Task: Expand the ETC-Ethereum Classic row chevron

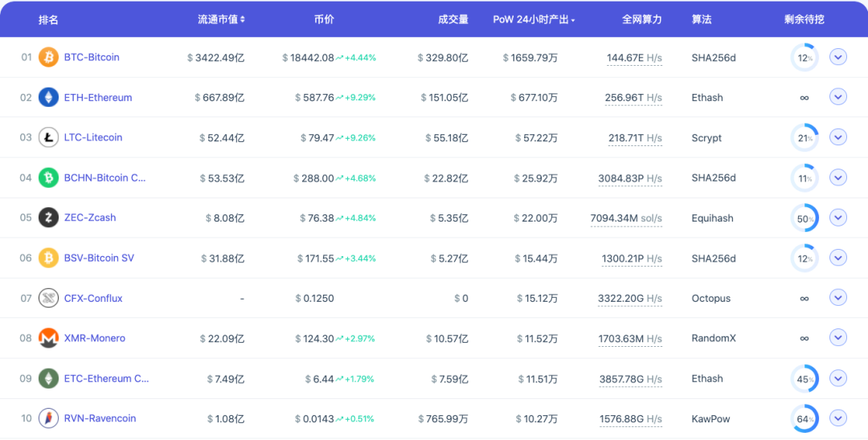Action: coord(838,378)
